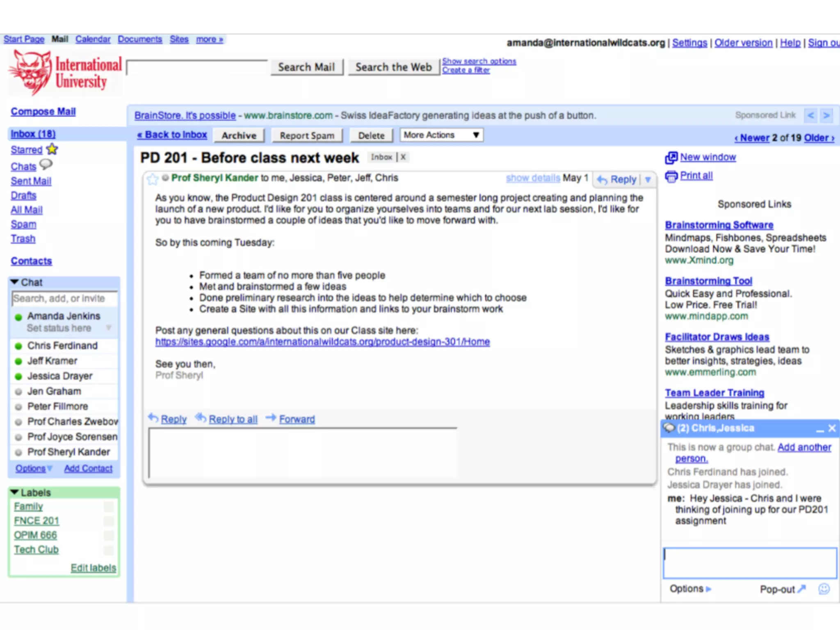Viewport: 840px width, 630px height.
Task: Click the search mail text field
Action: (197, 68)
